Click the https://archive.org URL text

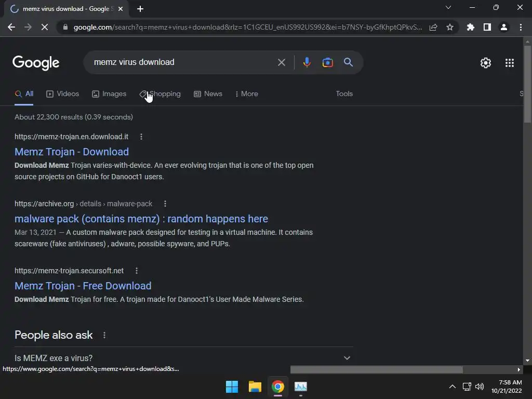coord(44,204)
